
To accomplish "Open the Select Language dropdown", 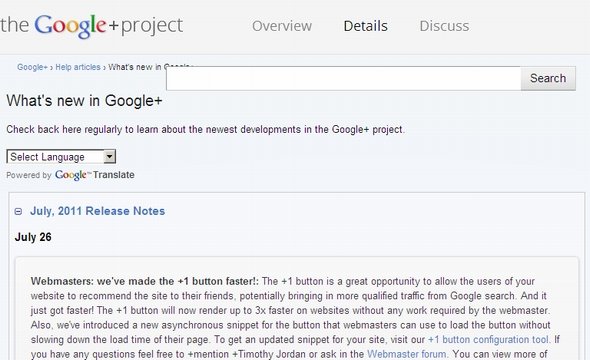I will [61, 156].
